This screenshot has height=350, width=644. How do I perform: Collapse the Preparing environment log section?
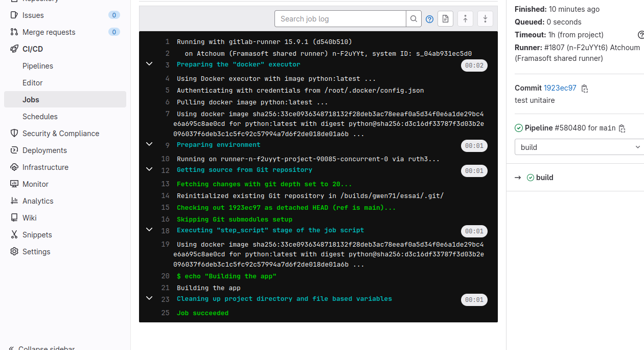[149, 144]
